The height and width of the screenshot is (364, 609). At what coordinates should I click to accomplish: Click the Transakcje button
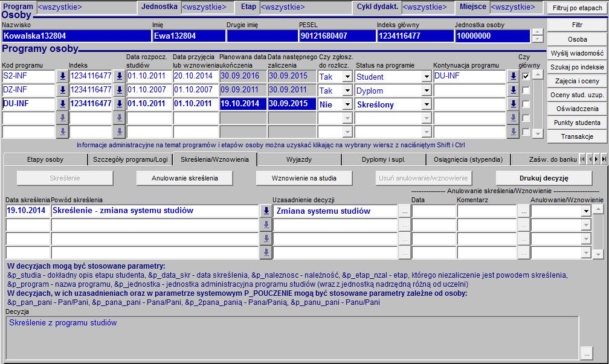coord(577,136)
